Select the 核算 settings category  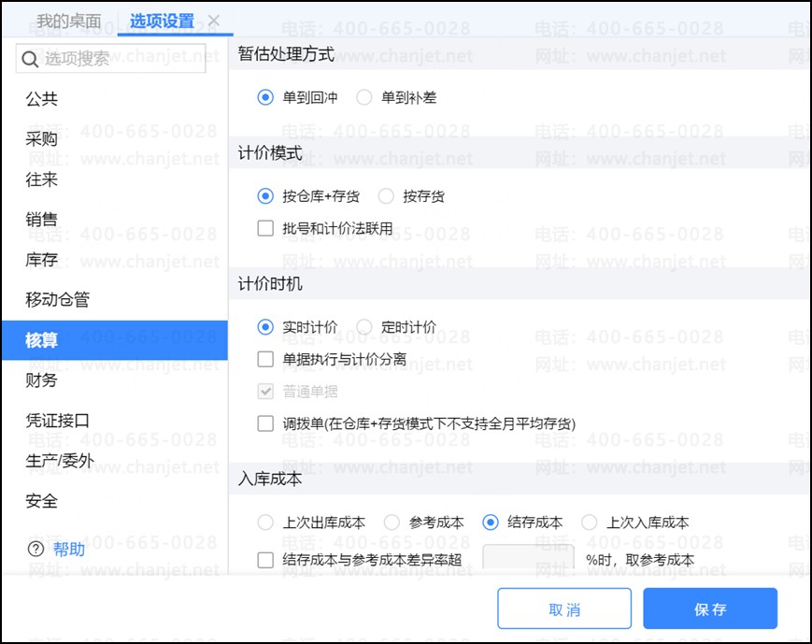[114, 340]
